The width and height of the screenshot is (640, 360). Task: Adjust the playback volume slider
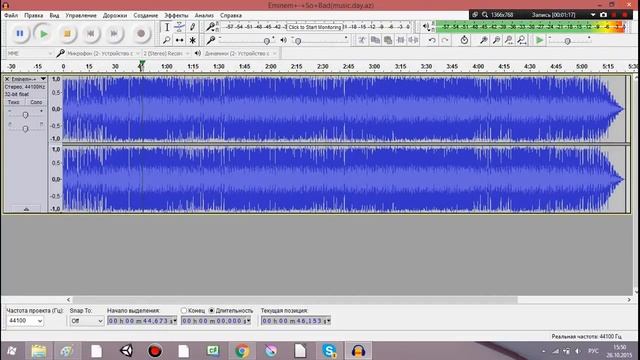tap(298, 41)
